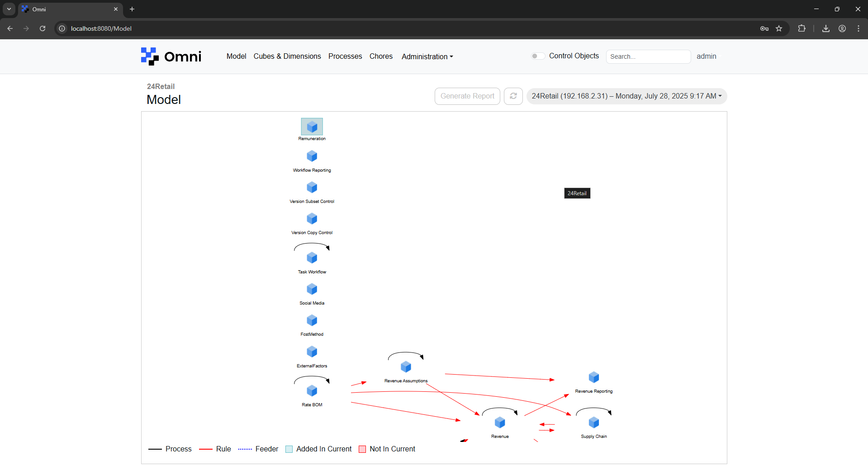
Task: Reload the page in the browser
Action: (x=43, y=28)
